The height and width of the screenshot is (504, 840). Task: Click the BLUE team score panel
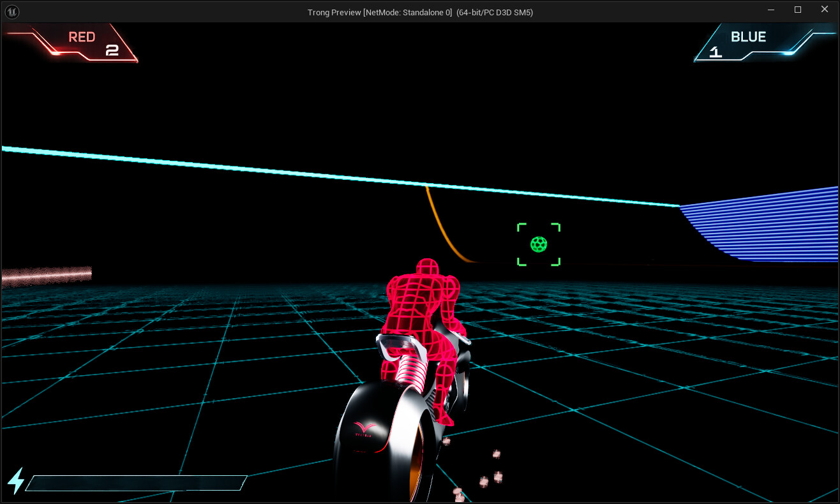(x=765, y=43)
